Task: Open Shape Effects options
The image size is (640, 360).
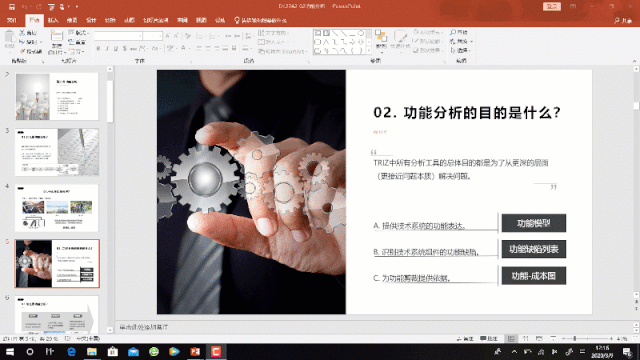Action: tap(427, 50)
